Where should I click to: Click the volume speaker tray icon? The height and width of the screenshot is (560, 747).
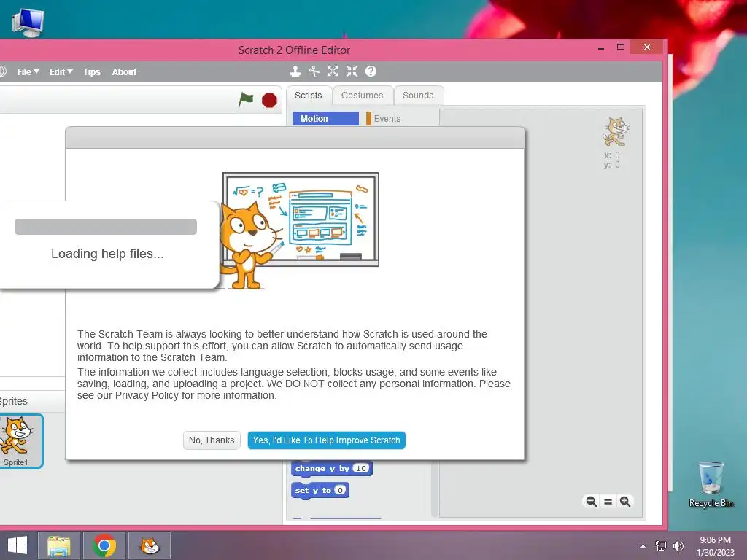(x=678, y=546)
